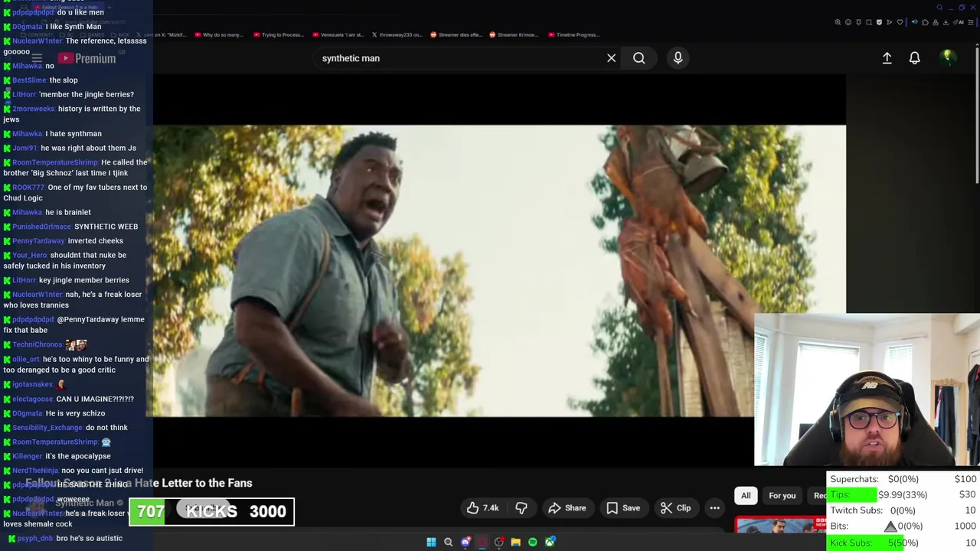Click the 707 KICKS 3000 counter

[x=211, y=511]
